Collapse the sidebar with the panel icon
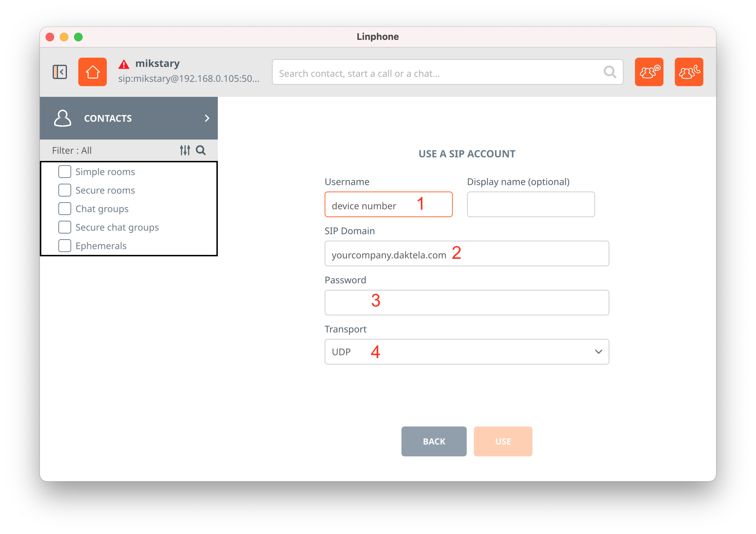756x534 pixels. tap(60, 72)
